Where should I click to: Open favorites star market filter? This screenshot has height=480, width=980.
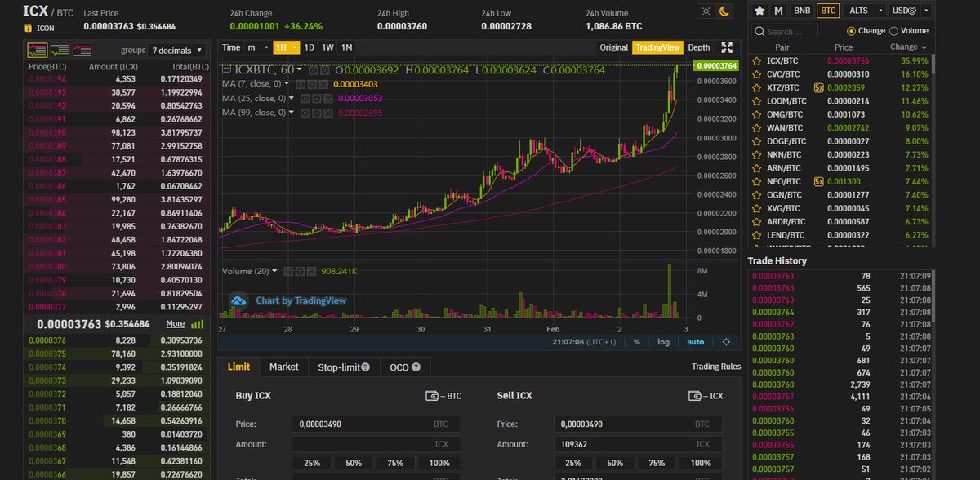759,11
